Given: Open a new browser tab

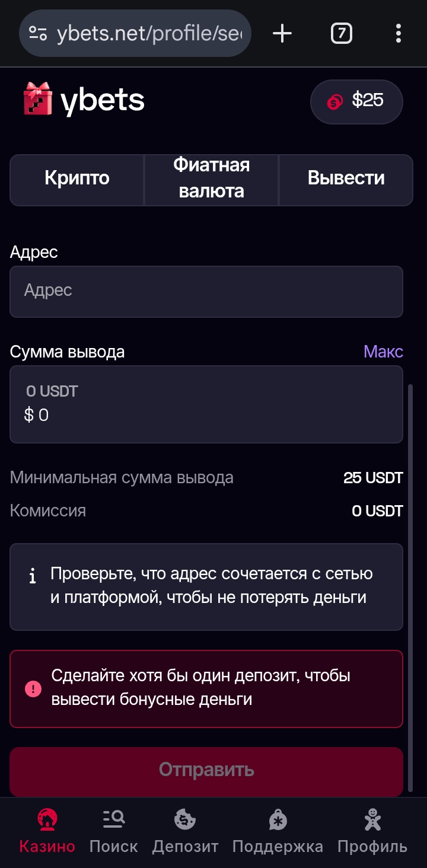Looking at the screenshot, I should tap(282, 34).
